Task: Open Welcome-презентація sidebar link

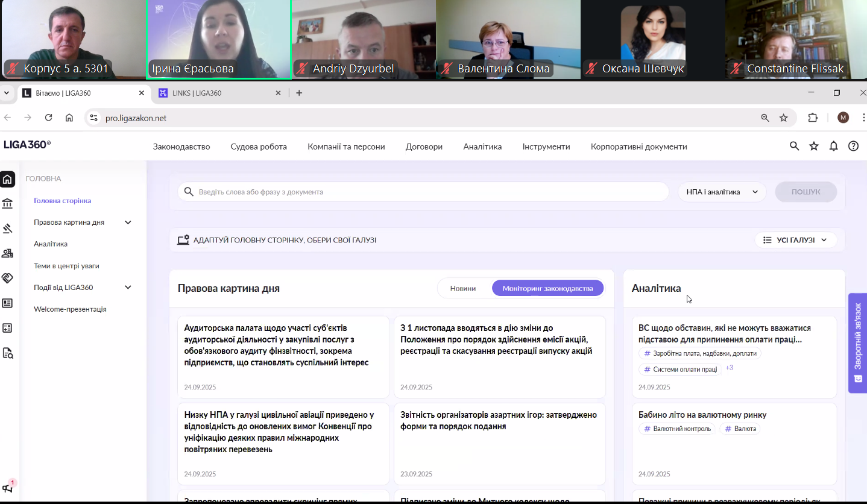Action: (70, 309)
